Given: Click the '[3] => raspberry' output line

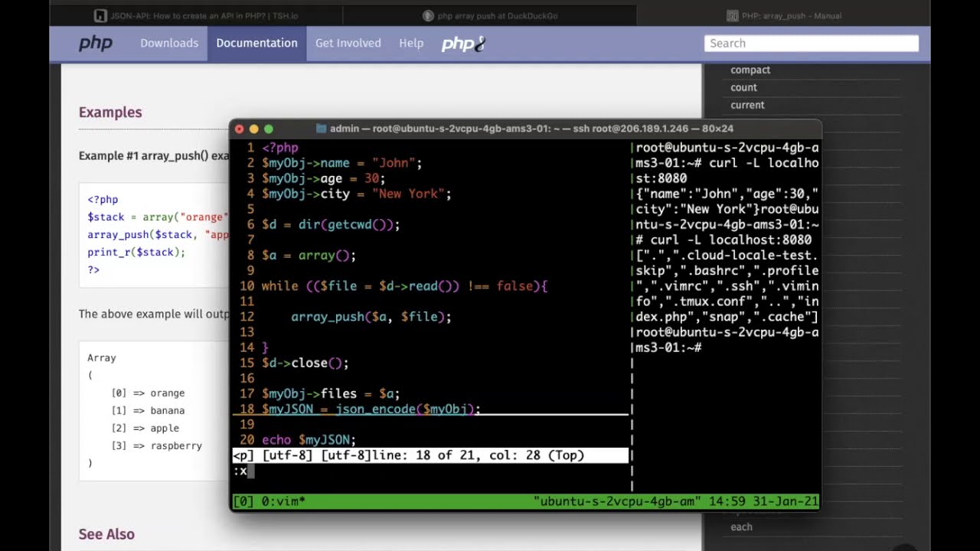Looking at the screenshot, I should click(x=157, y=445).
